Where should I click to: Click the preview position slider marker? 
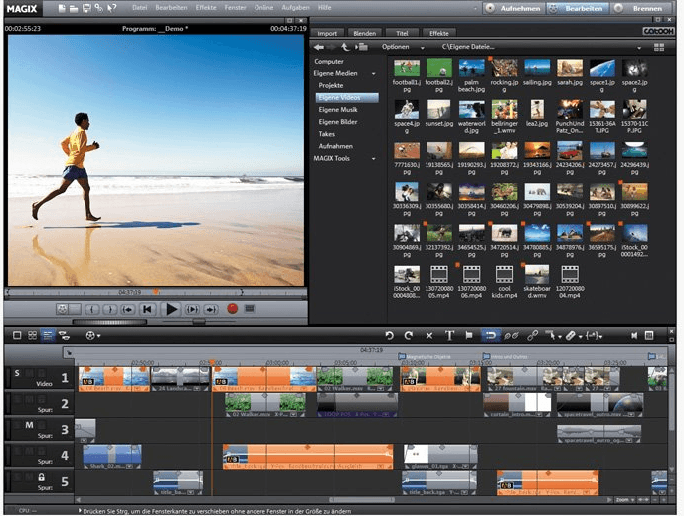[x=156, y=292]
